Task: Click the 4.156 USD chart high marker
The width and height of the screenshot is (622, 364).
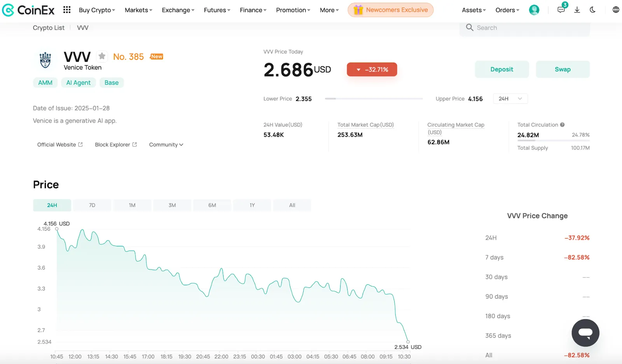Action: point(57,229)
